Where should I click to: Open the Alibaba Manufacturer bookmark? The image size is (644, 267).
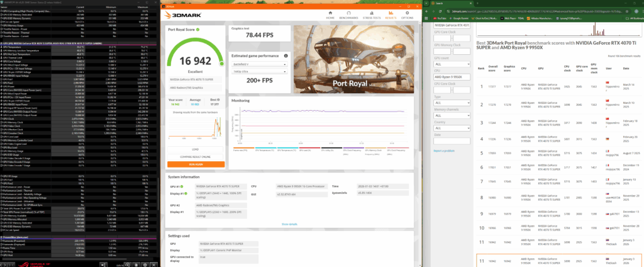[x=540, y=18]
